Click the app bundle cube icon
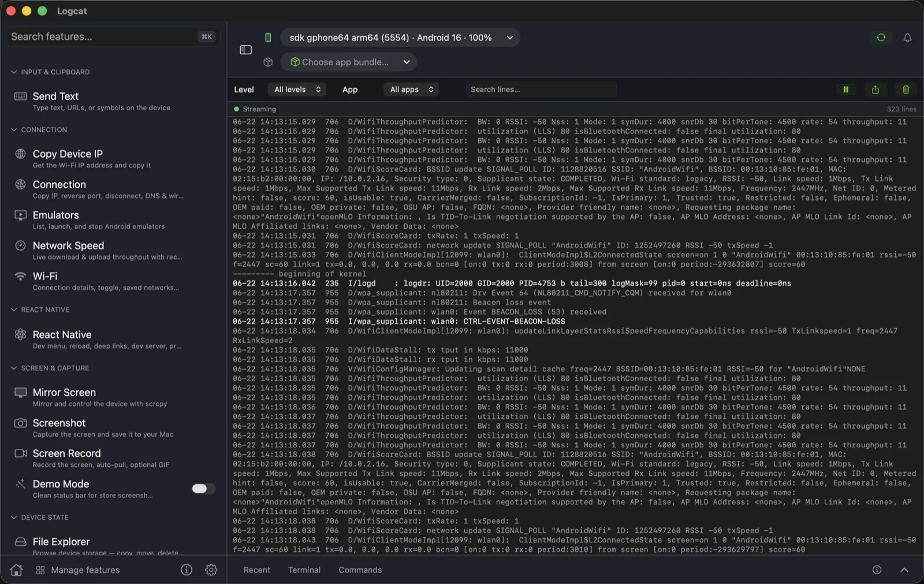This screenshot has width=924, height=584. [x=268, y=62]
